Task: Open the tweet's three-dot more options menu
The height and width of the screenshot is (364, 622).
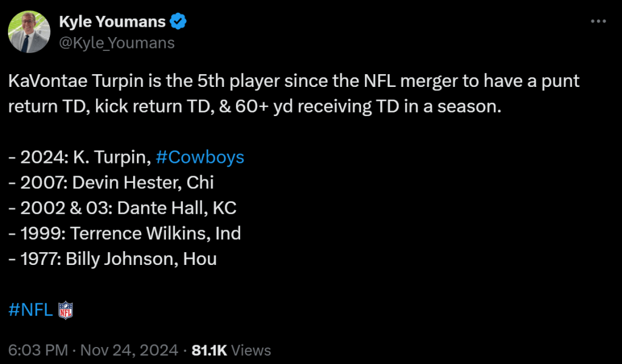Action: [599, 21]
